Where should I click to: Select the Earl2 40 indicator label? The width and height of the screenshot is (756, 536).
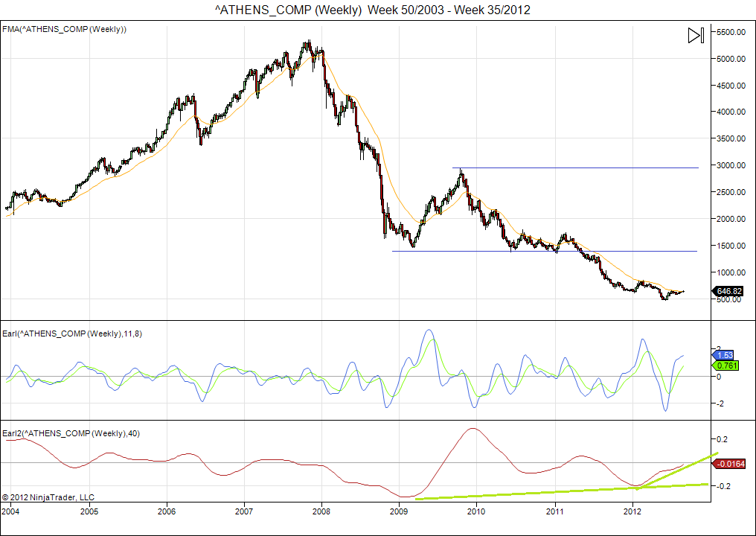pos(69,433)
